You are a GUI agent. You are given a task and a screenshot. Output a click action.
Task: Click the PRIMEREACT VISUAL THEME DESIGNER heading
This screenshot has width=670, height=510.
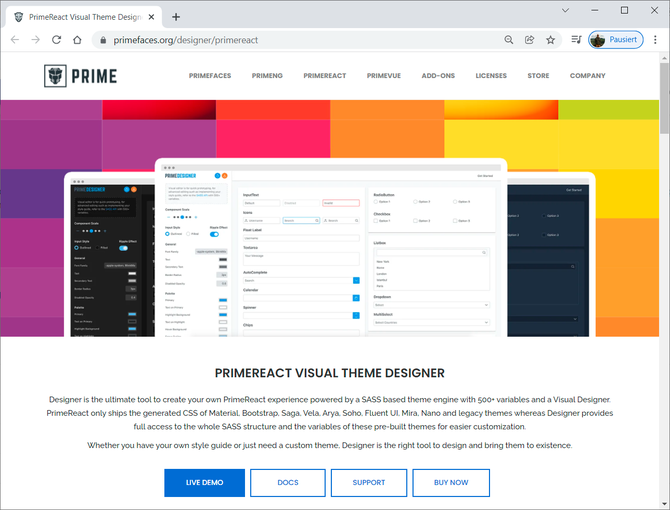329,373
